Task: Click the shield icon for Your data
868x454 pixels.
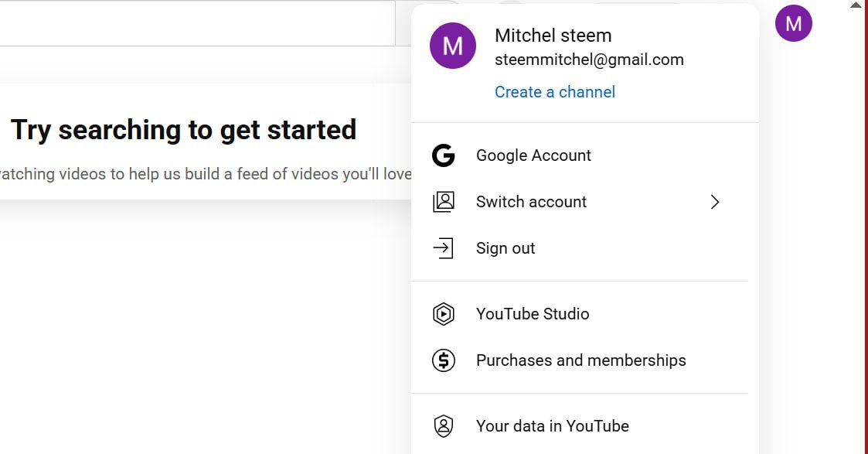Action: [x=444, y=426]
